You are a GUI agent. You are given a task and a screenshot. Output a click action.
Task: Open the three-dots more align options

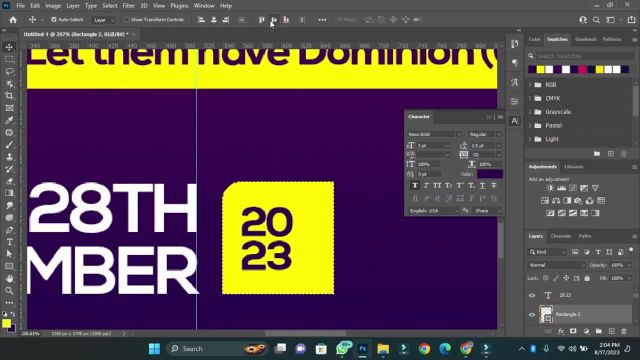[x=322, y=20]
